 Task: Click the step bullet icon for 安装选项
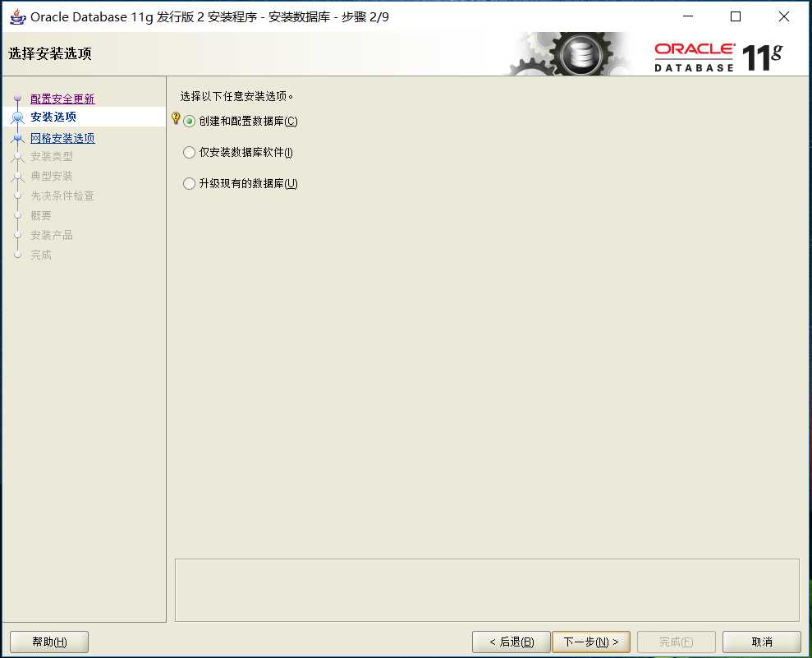17,117
